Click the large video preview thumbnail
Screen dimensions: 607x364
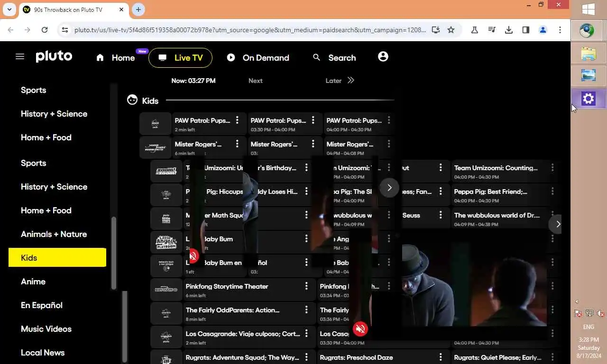474,284
